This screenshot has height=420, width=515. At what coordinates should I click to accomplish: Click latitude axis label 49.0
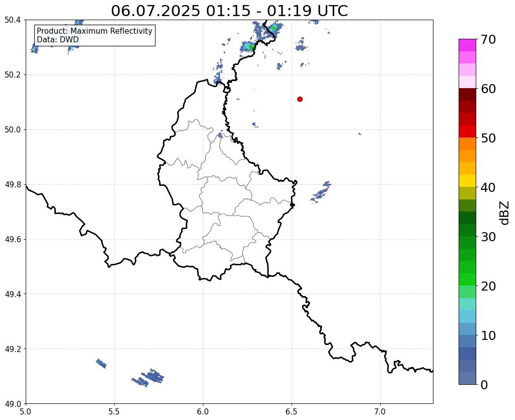click(13, 403)
